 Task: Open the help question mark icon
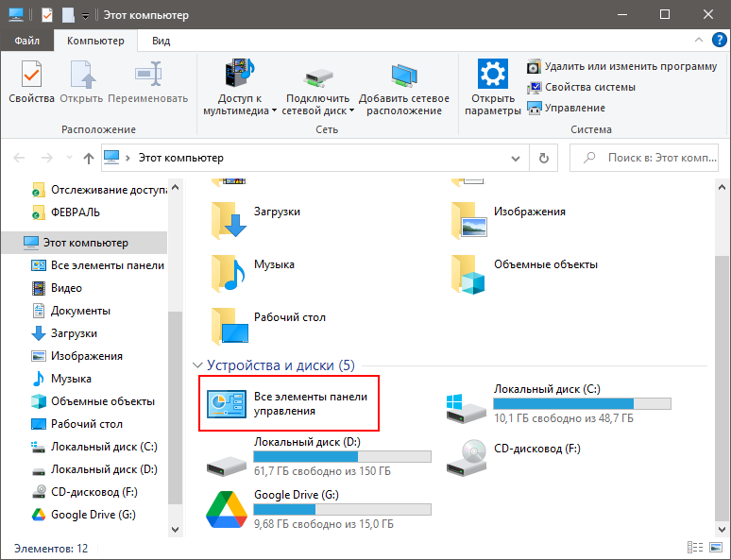coord(719,40)
